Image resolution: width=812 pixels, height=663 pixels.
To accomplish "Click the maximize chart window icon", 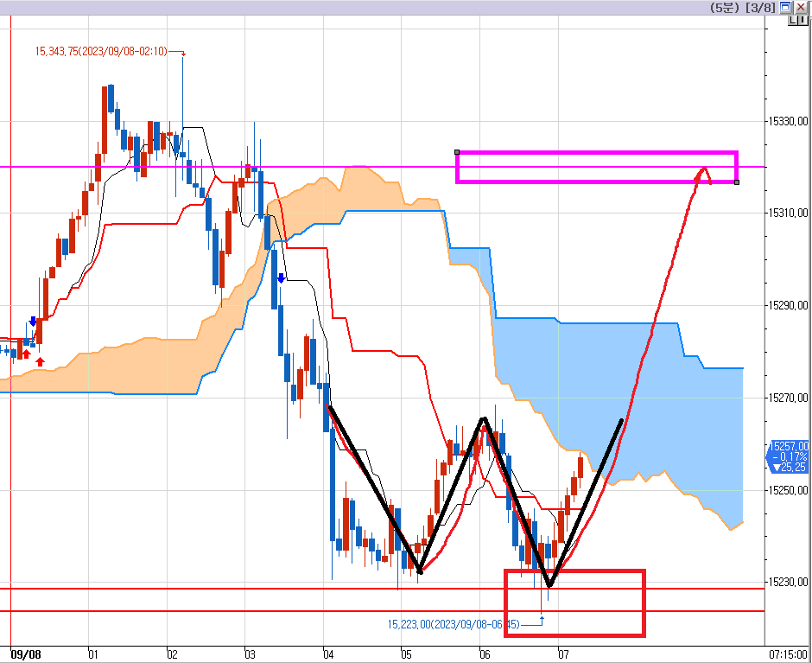I will tap(785, 7).
